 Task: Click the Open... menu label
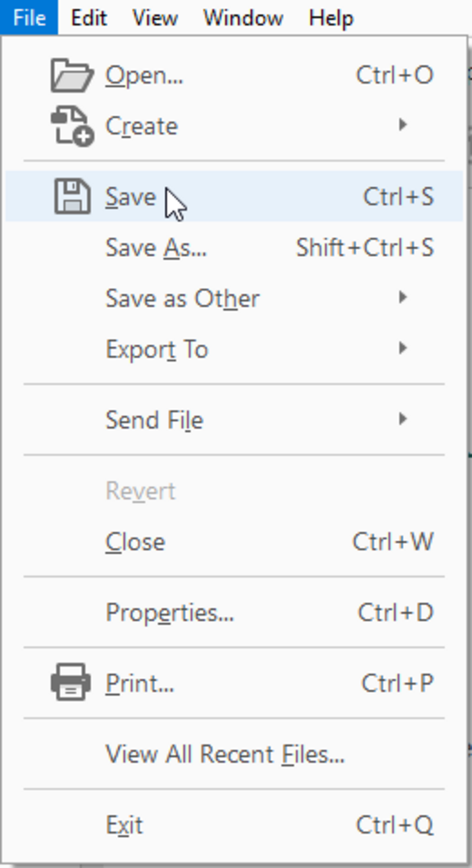coord(144,76)
